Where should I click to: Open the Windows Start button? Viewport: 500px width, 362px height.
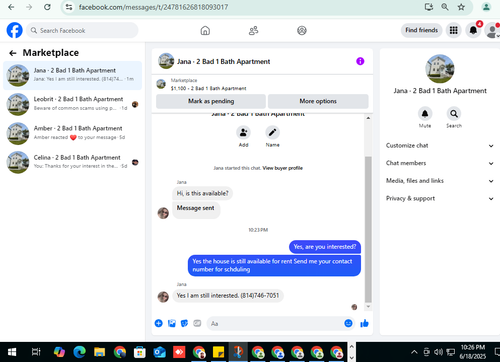pyautogui.click(x=12, y=352)
